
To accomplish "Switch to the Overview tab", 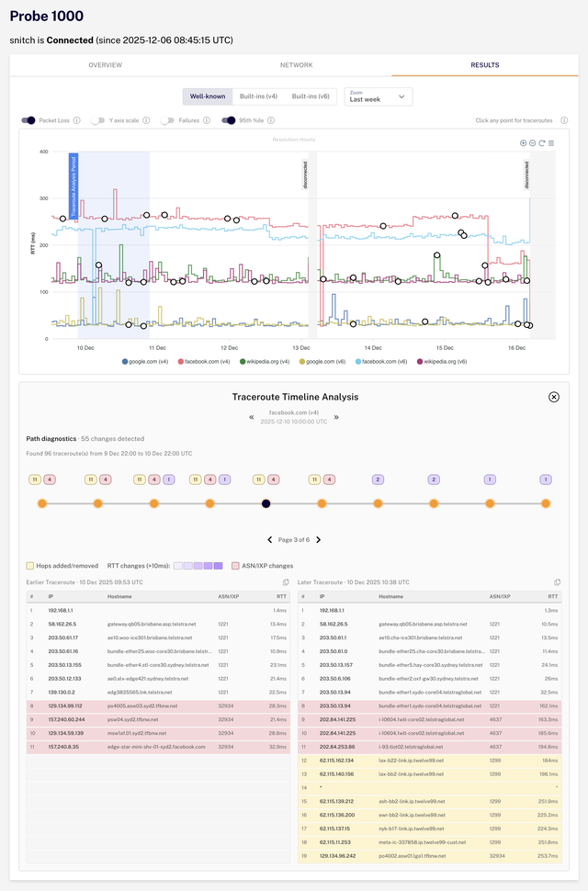I will pos(105,65).
